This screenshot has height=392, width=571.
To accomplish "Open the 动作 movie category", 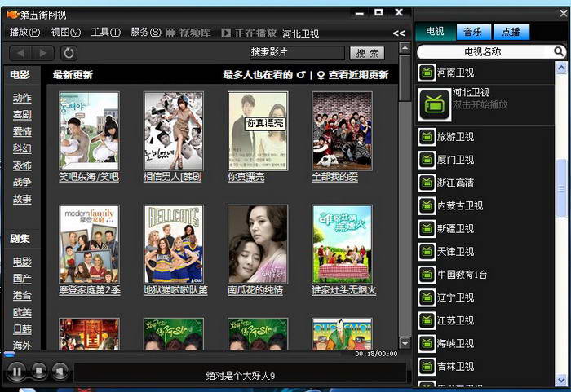I will 22,98.
